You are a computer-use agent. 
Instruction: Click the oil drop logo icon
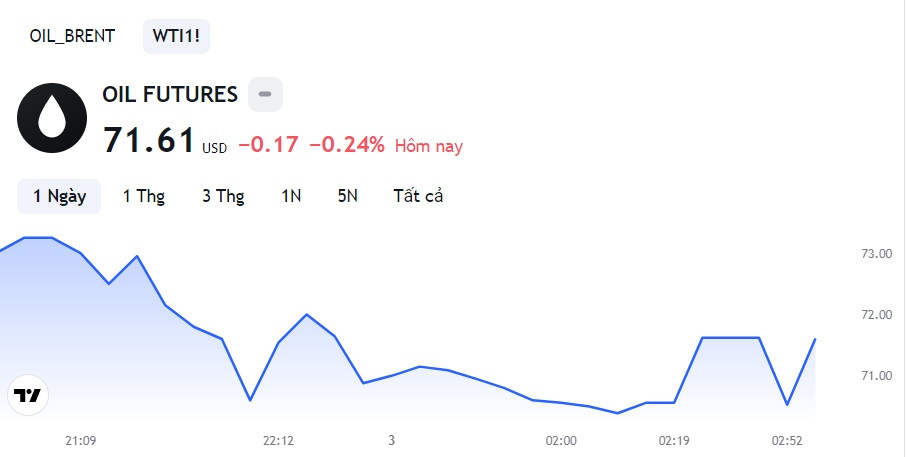coord(52,118)
